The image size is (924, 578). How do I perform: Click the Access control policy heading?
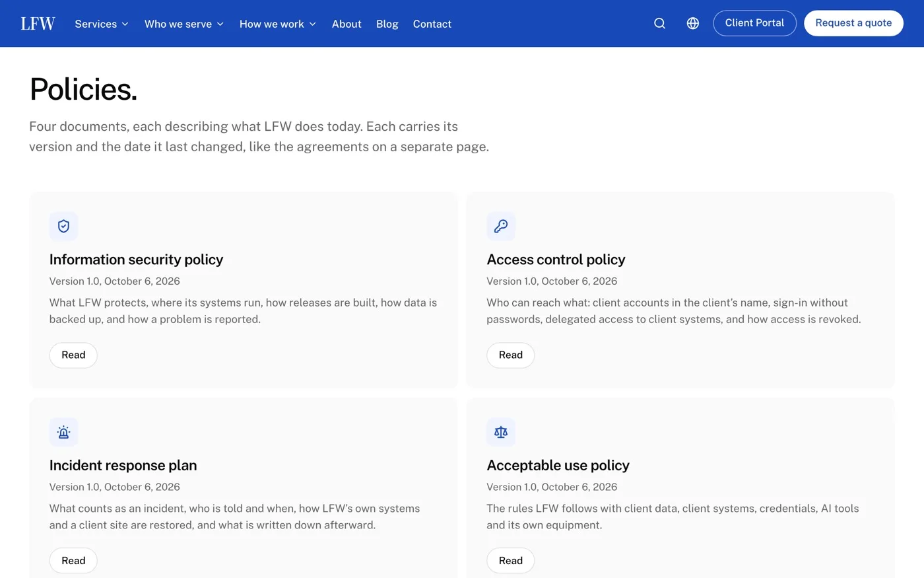pos(556,260)
